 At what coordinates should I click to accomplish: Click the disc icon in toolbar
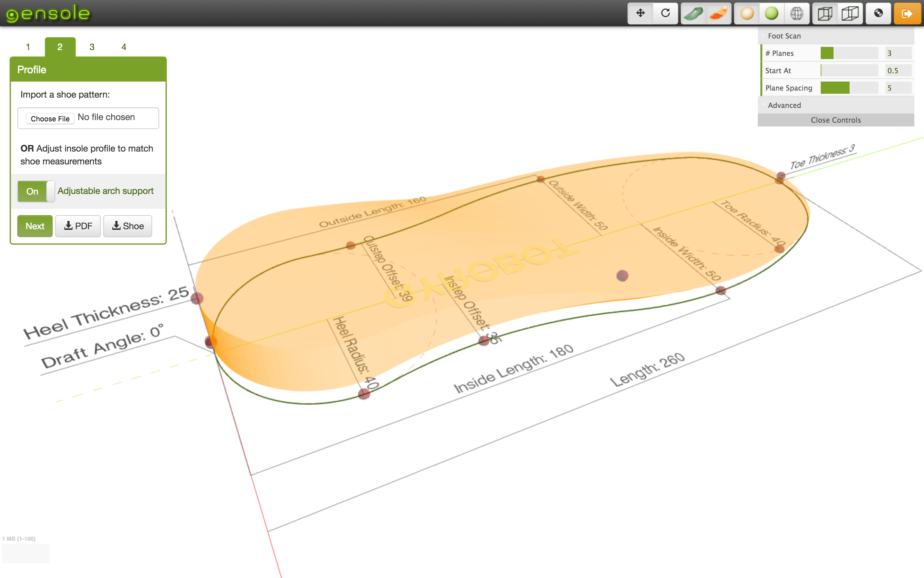point(878,13)
